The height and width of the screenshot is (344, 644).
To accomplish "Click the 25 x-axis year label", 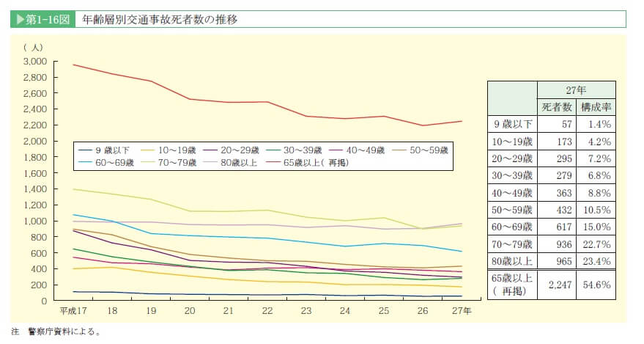I will 384,311.
